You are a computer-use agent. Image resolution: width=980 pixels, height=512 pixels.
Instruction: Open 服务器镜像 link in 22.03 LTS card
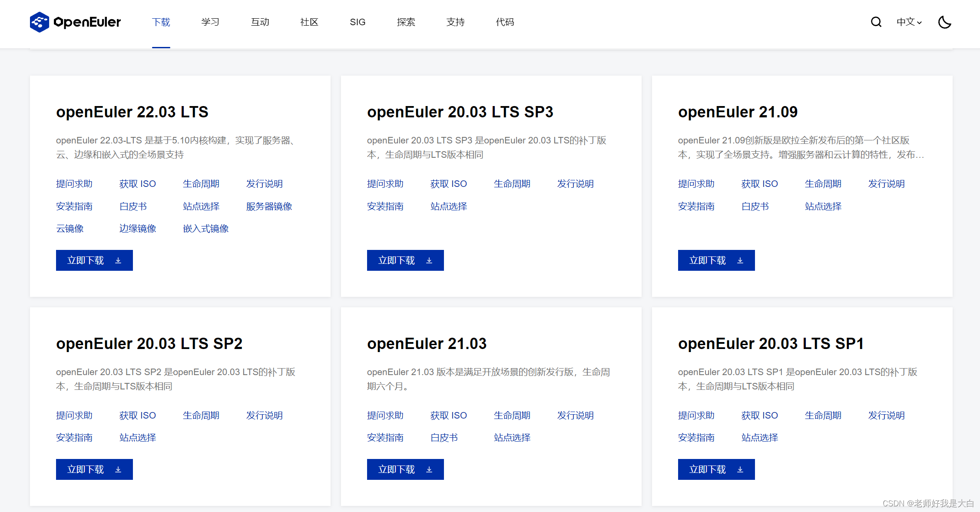coord(269,206)
